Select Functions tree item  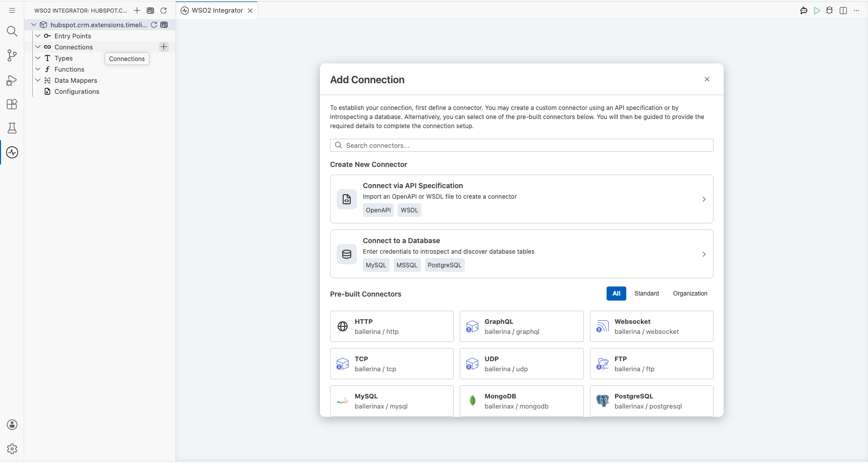coord(69,69)
